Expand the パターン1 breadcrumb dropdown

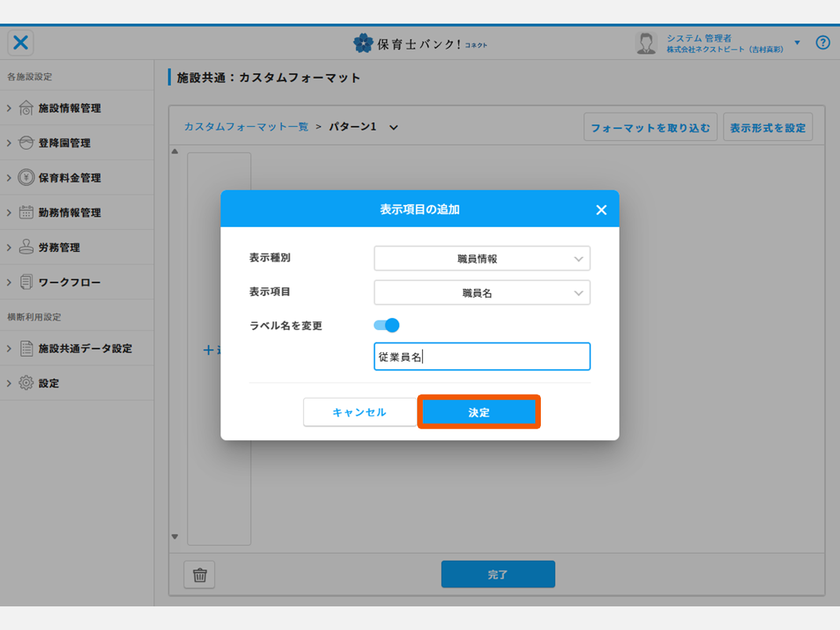394,127
